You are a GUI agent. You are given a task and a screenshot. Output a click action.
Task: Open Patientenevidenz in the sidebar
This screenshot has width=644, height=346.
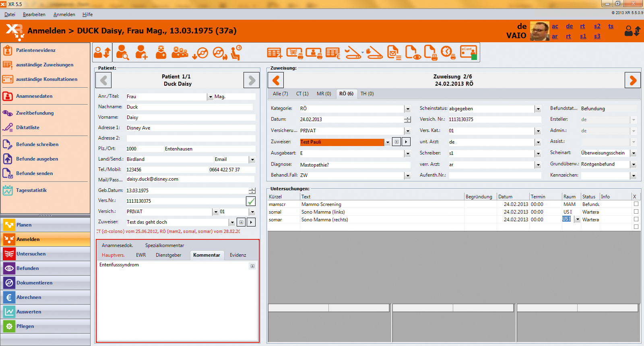click(36, 50)
